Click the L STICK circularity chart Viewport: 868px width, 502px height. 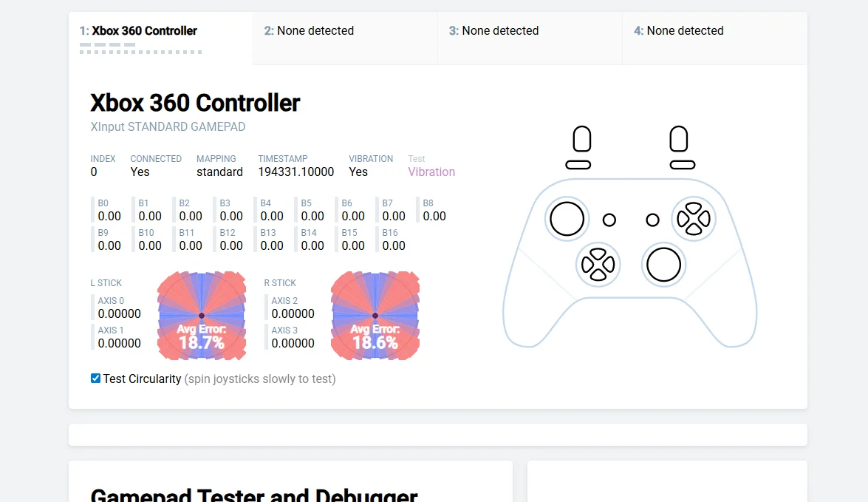[x=202, y=315]
